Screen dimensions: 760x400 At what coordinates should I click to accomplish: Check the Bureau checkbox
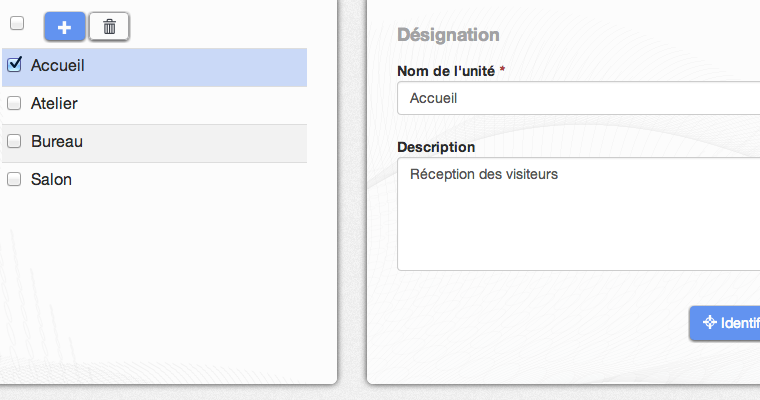tap(14, 141)
